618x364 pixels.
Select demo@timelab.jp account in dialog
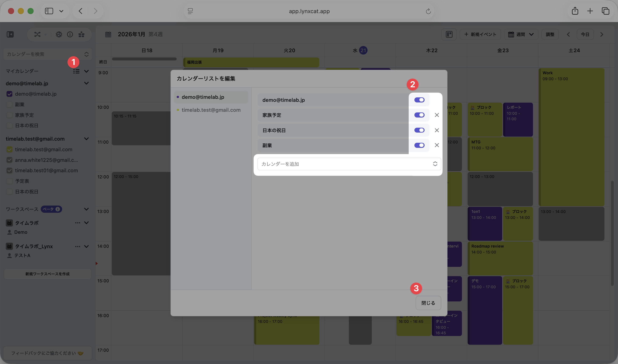(x=203, y=97)
